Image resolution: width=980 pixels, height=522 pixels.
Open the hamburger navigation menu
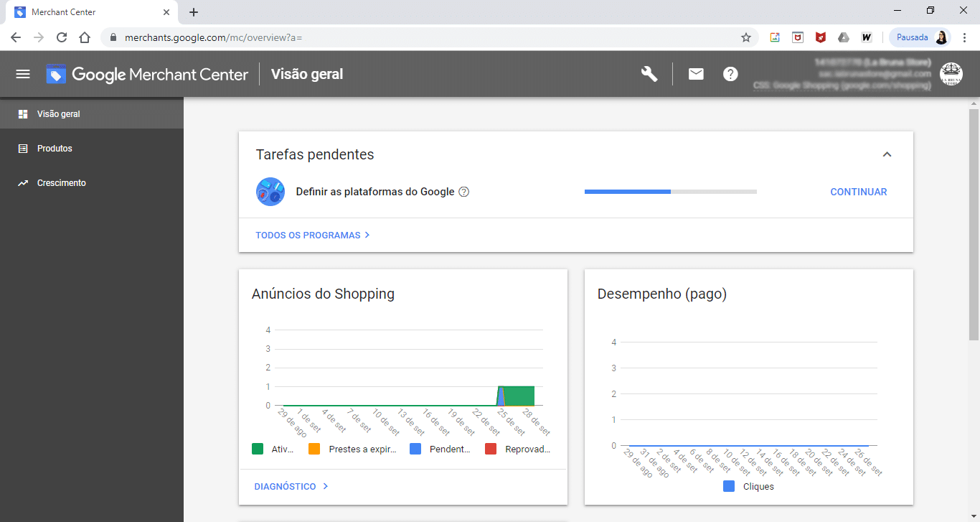tap(23, 74)
